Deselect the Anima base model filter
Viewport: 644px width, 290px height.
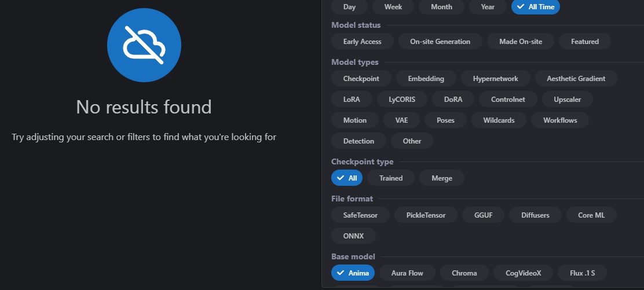tap(353, 273)
